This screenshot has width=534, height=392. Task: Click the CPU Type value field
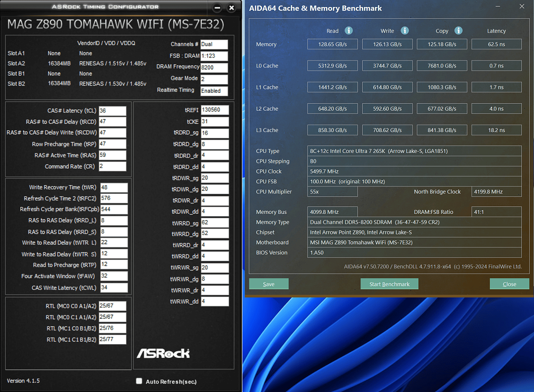tap(415, 151)
